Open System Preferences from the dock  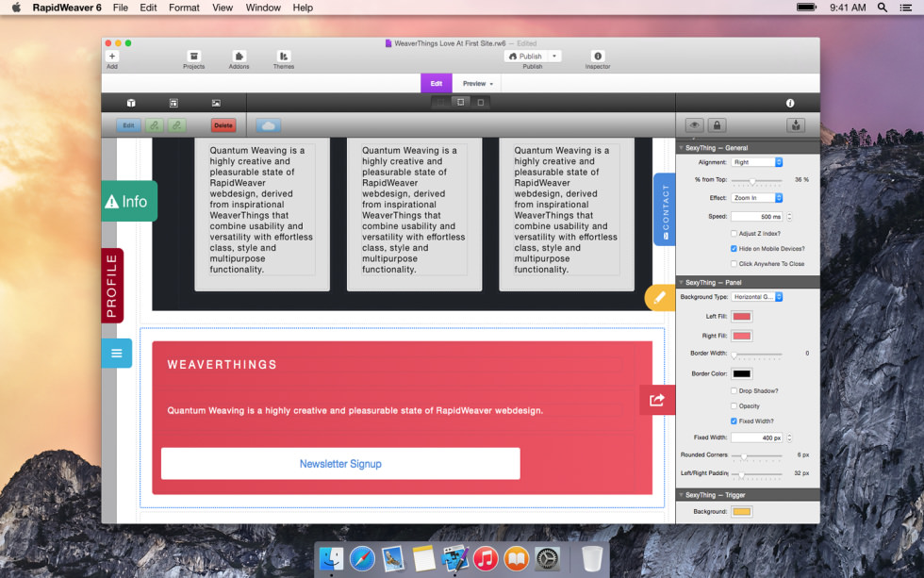547,558
